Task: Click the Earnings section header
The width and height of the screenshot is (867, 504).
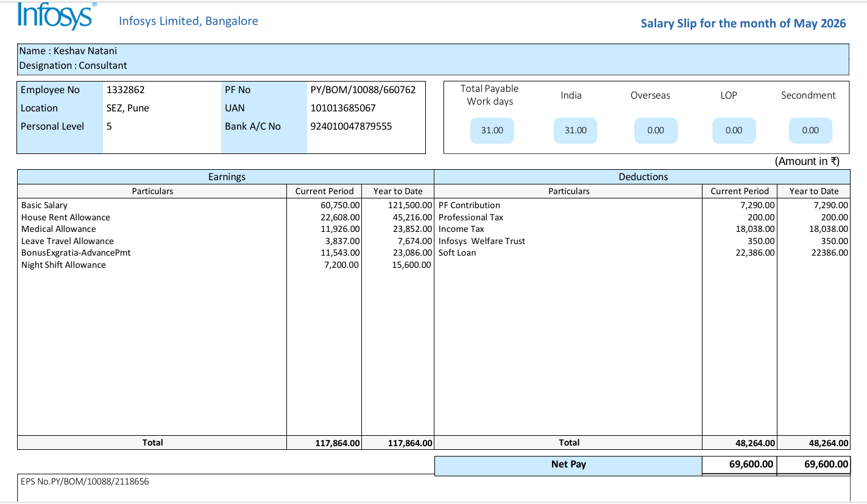Action: point(226,177)
